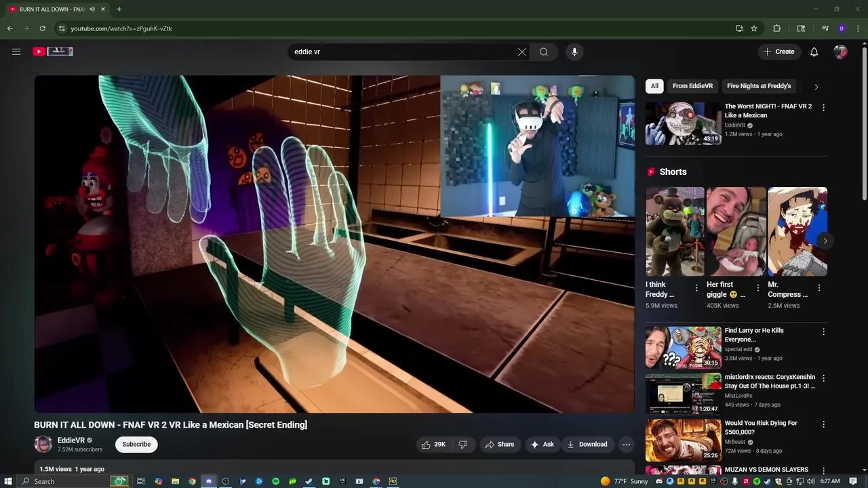Select the All filter chip
The image size is (868, 488).
coord(654,86)
